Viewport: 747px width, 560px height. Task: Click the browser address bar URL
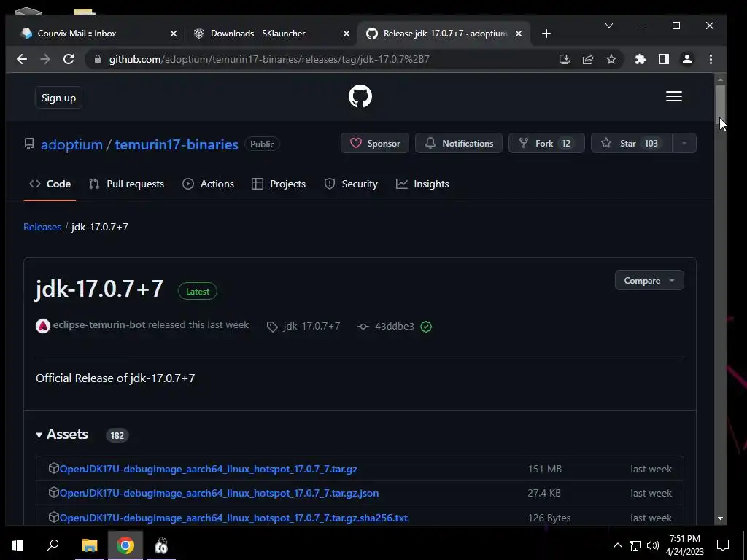click(x=269, y=59)
